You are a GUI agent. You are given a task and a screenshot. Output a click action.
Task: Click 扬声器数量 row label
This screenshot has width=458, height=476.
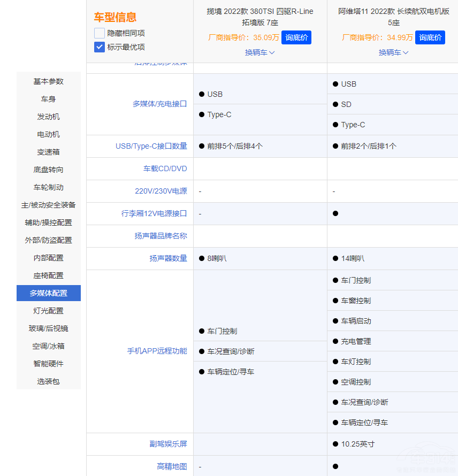pos(168,258)
